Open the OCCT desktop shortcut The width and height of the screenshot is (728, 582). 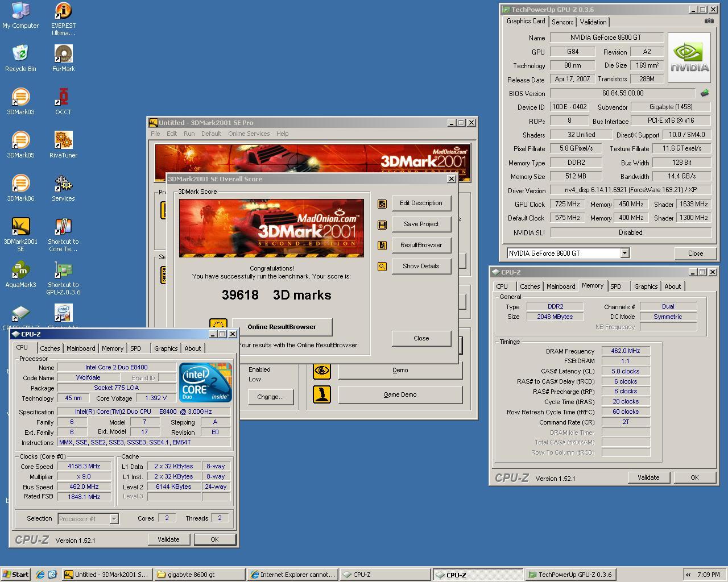(x=63, y=102)
